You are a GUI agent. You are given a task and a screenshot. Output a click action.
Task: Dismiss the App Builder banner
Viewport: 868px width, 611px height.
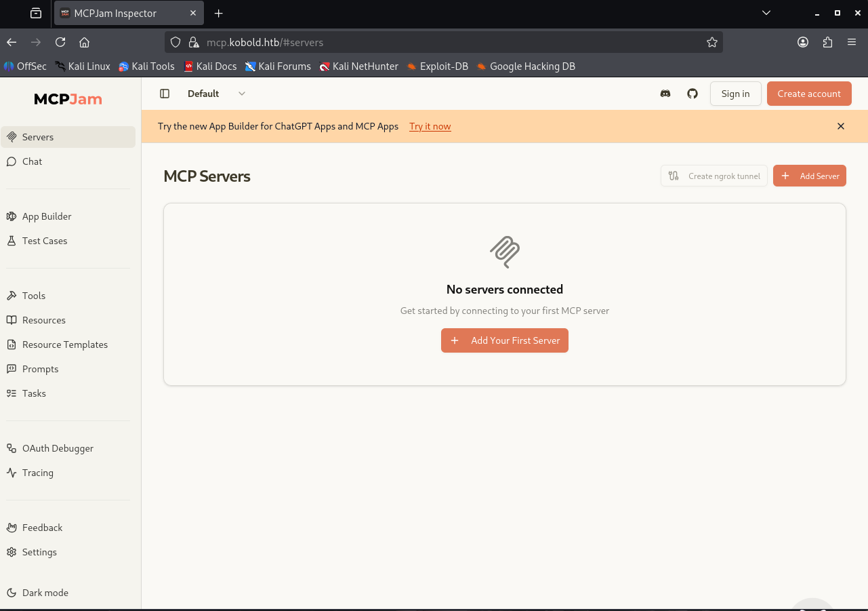[841, 126]
